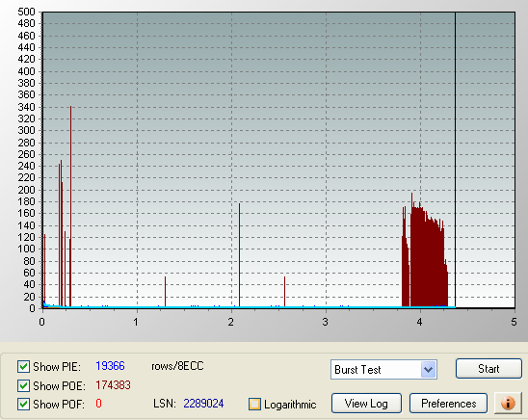Click the Start button
This screenshot has width=528, height=420.
(488, 369)
